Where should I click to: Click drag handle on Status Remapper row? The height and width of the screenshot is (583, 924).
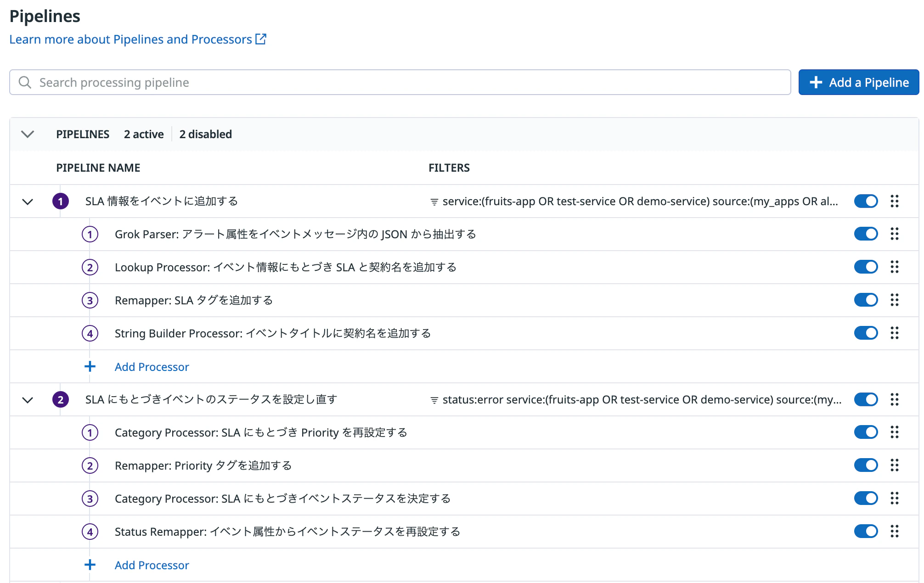[x=894, y=532]
